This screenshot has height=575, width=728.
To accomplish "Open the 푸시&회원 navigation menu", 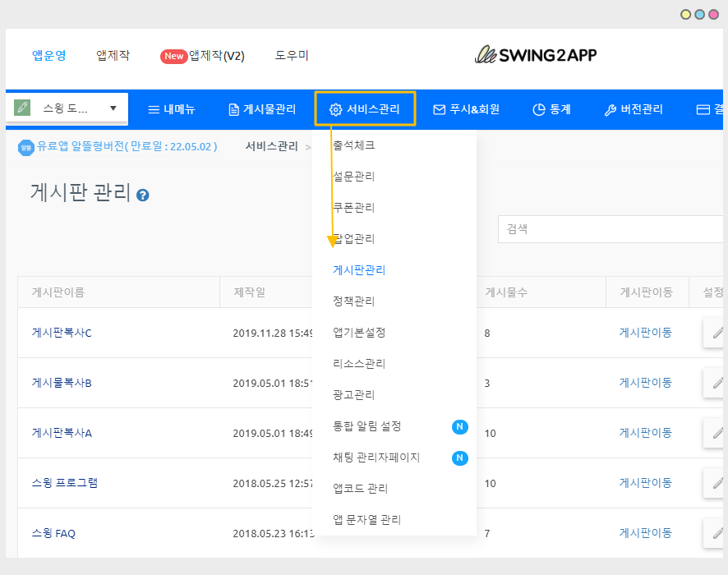I will coord(466,109).
